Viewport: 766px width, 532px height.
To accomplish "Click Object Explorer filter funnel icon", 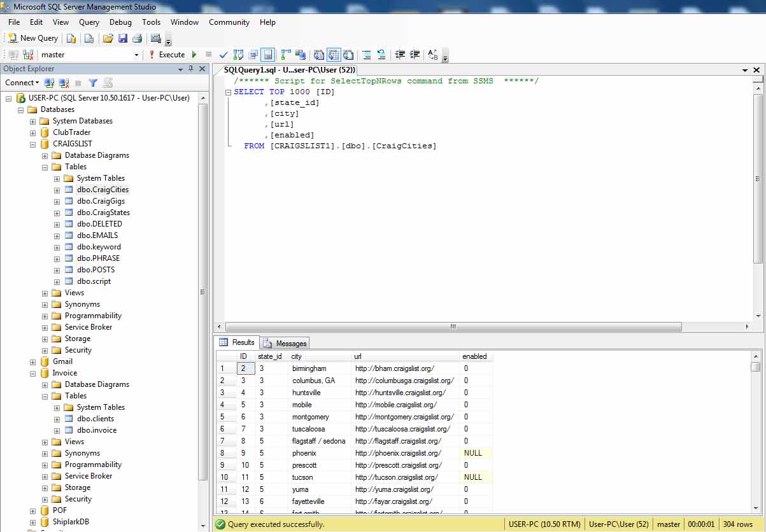I will point(93,83).
